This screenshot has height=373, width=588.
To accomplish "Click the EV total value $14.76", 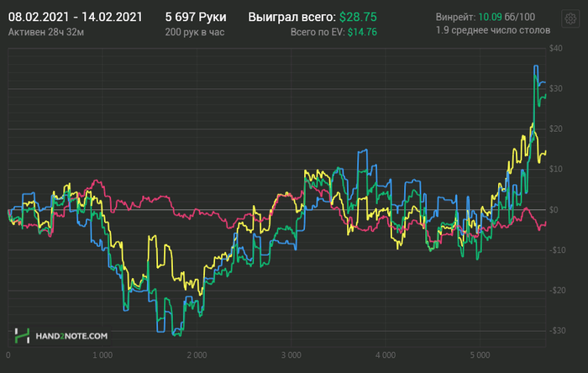I will [362, 32].
